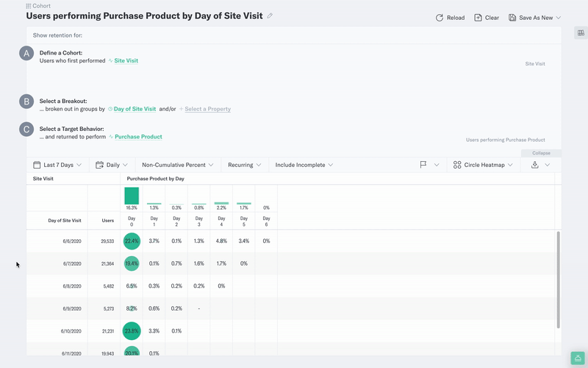Click the Reload icon
Viewport: 588px width, 368px height.
coord(439,18)
